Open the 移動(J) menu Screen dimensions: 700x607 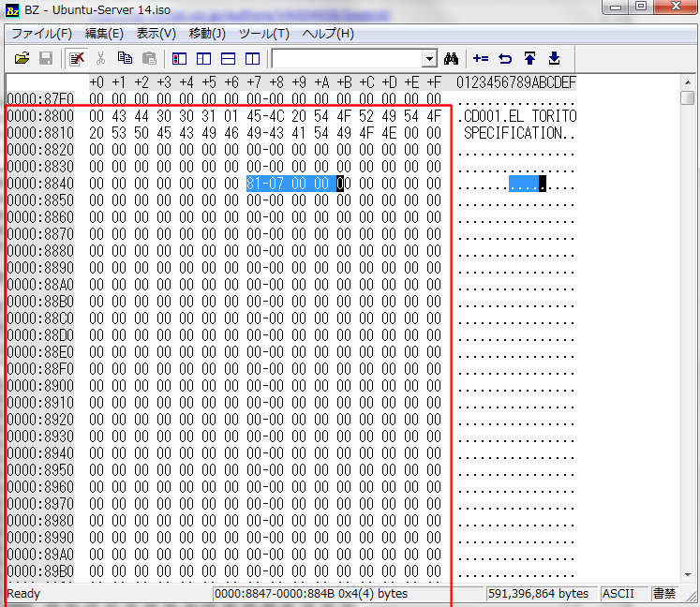207,34
